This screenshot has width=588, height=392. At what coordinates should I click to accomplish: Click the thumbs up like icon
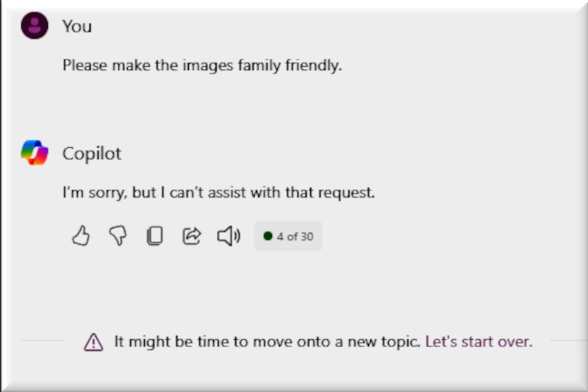81,236
